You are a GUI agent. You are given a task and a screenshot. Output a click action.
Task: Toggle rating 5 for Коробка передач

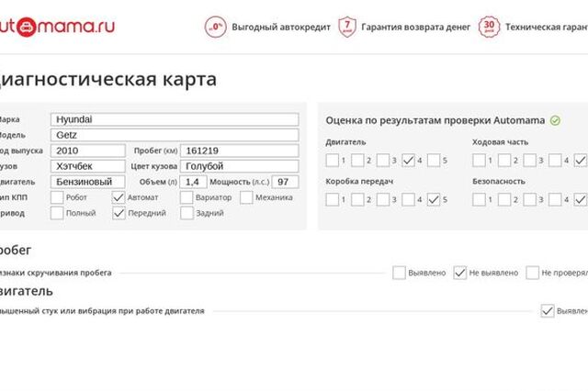tap(434, 199)
